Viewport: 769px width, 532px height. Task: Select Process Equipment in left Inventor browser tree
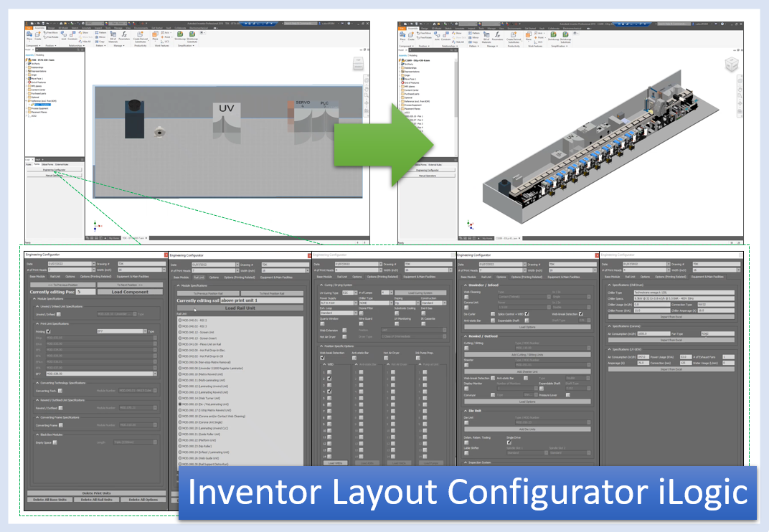click(38, 108)
